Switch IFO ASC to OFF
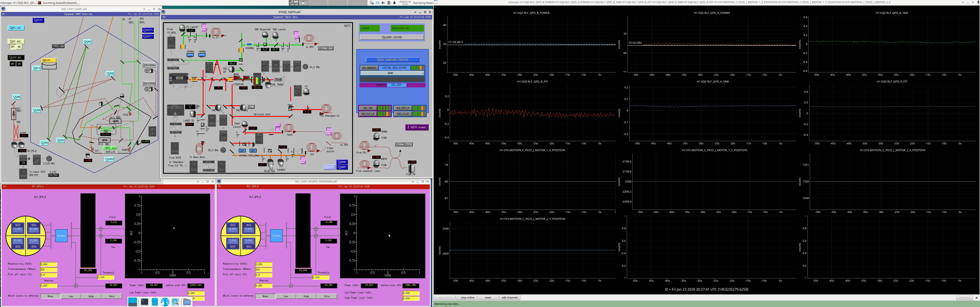 tap(13, 64)
